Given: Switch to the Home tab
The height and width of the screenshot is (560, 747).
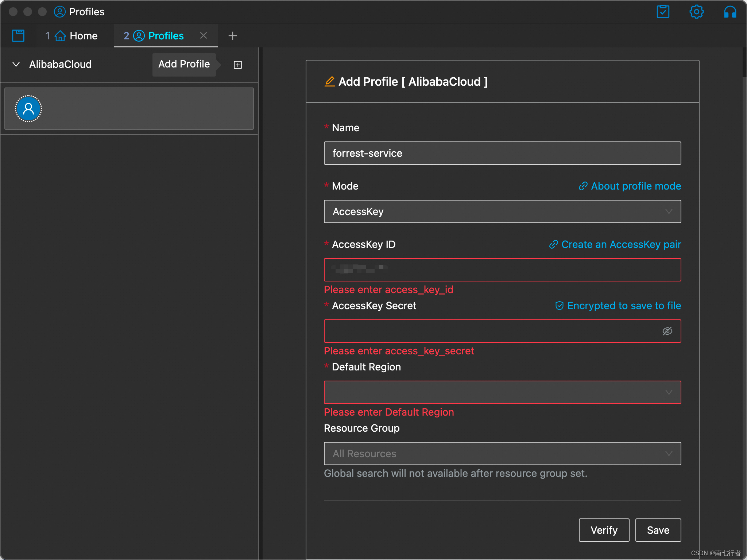Looking at the screenshot, I should click(x=71, y=36).
